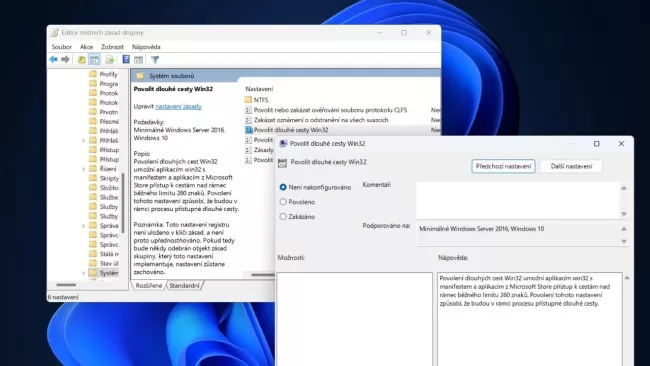Select the Přesmě tree item
The image size is (650, 366).
pyautogui.click(x=109, y=121)
